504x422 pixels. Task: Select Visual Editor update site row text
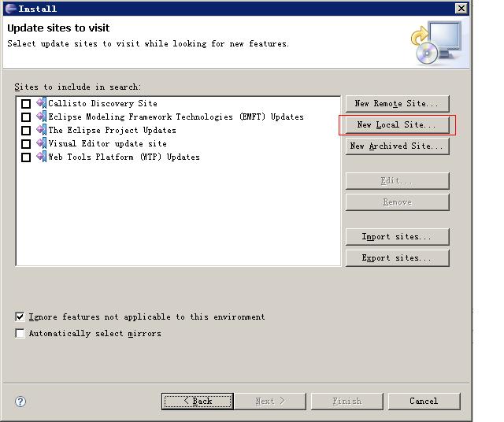coord(108,143)
